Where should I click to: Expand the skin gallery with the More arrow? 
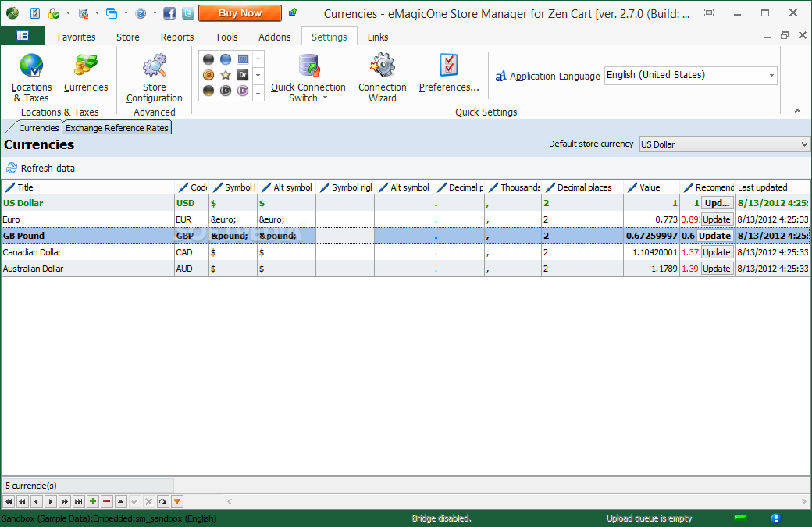tap(258, 93)
